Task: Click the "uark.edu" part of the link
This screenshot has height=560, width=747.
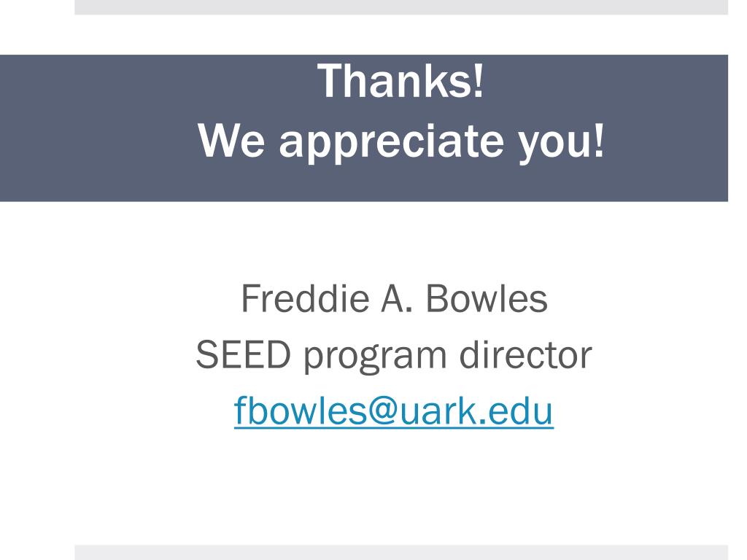Action: tap(476, 410)
